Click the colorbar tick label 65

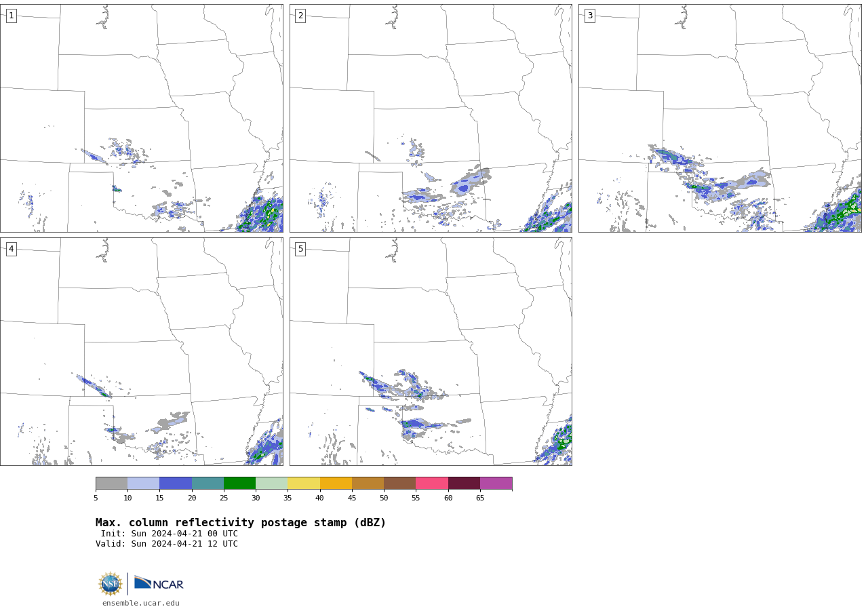pyautogui.click(x=480, y=498)
